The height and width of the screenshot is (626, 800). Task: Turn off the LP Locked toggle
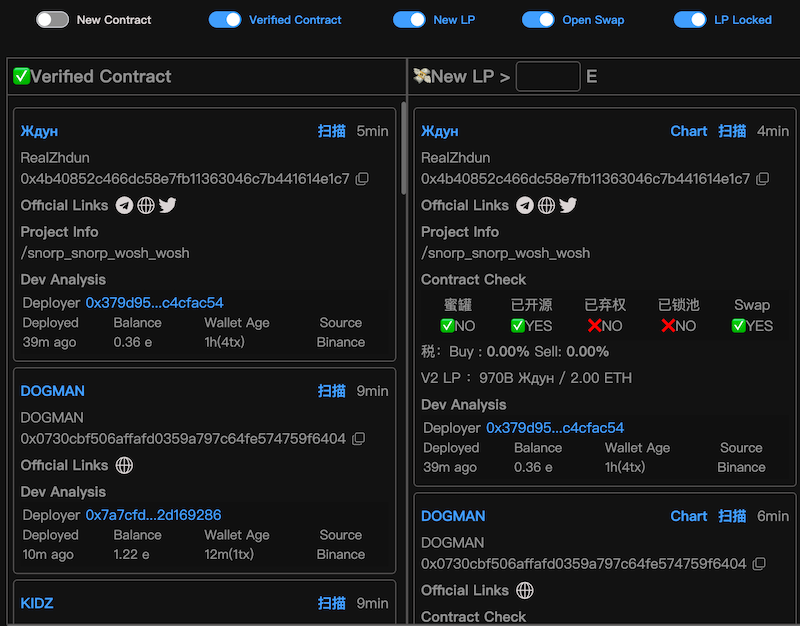point(690,19)
